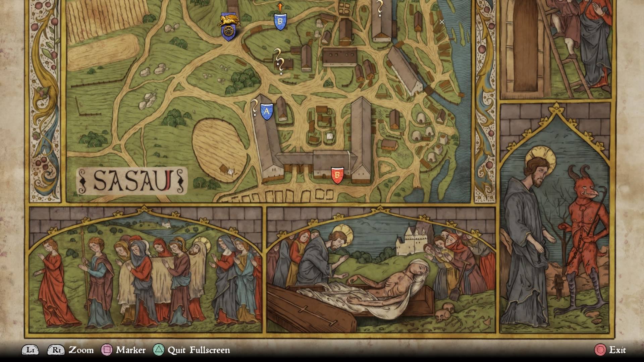
Task: Click the L1 zoom button icon
Action: pos(30,350)
